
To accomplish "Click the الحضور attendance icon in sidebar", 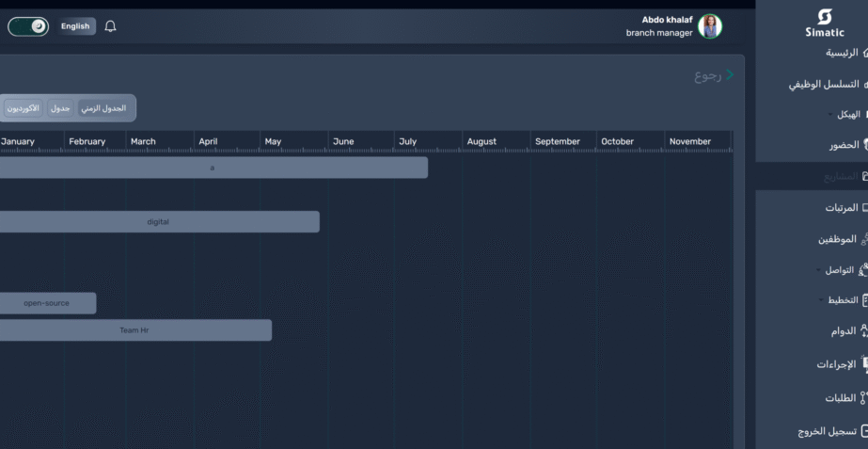I will click(x=864, y=146).
